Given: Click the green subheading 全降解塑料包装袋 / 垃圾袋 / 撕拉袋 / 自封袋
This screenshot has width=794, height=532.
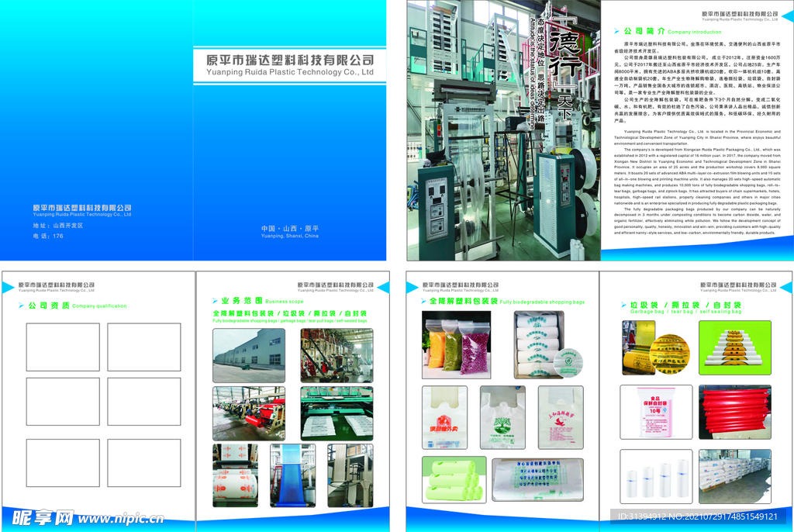Looking at the screenshot, I should [290, 313].
